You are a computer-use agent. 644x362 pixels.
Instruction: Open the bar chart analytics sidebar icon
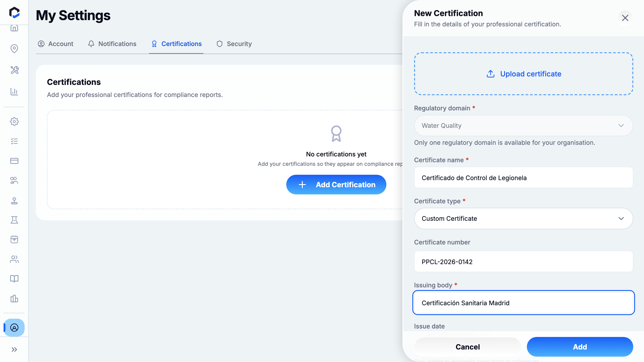[14, 92]
